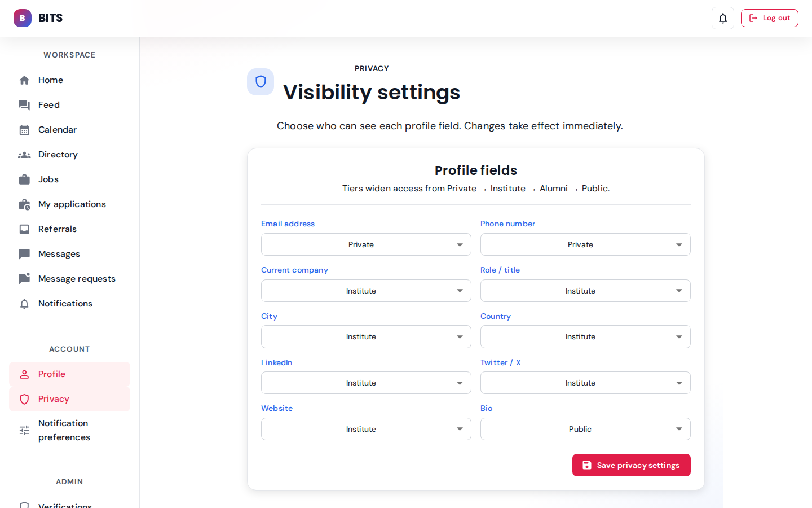Image resolution: width=812 pixels, height=508 pixels.
Task: Click the notification bell icon in header
Action: [x=723, y=18]
